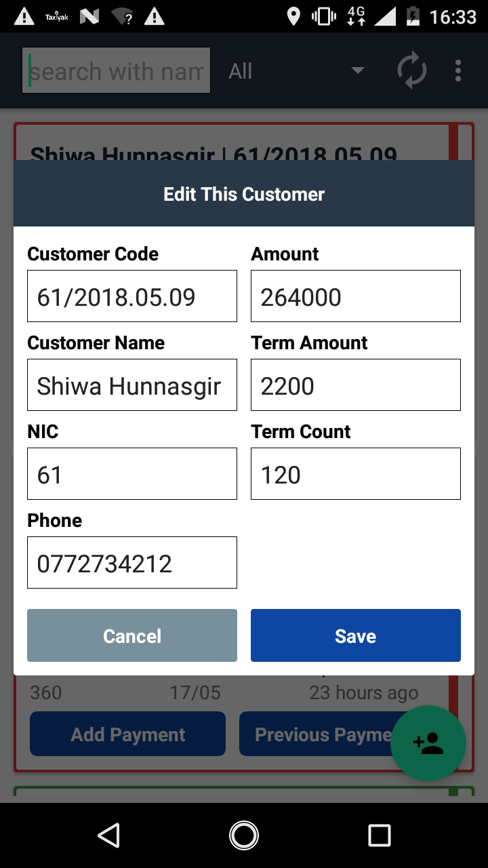The width and height of the screenshot is (488, 868).
Task: Click the Cancel button
Action: pos(132,635)
